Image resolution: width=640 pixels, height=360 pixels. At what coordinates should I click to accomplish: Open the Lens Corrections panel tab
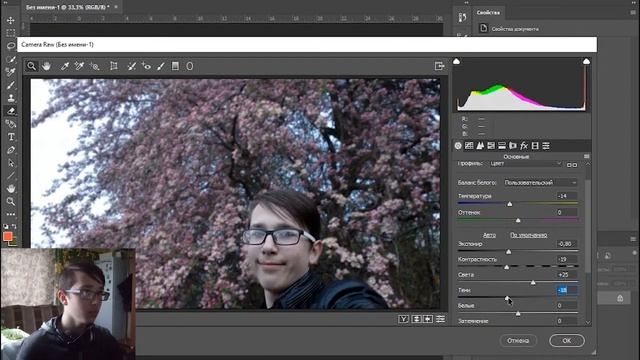pyautogui.click(x=513, y=146)
